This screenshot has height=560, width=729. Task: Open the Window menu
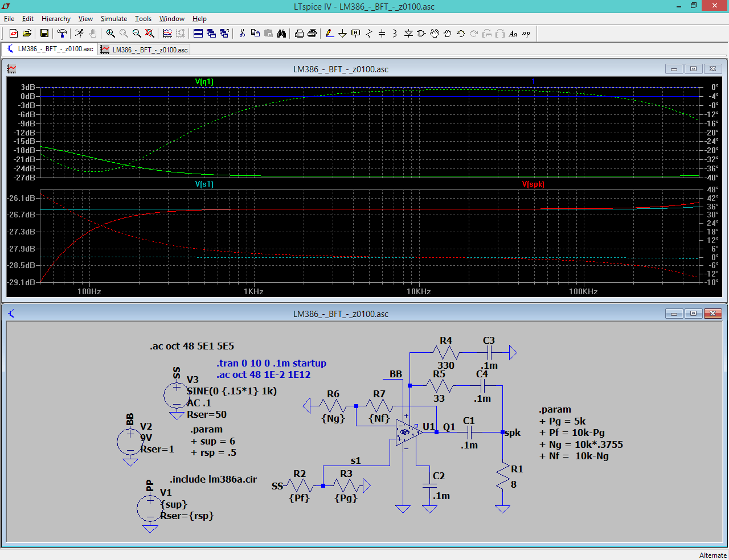point(172,19)
